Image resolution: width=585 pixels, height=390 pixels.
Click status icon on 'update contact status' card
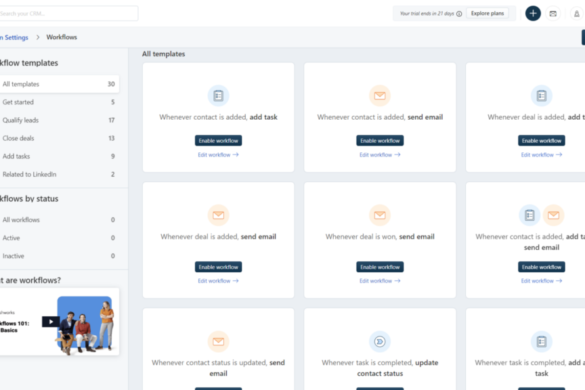point(380,341)
